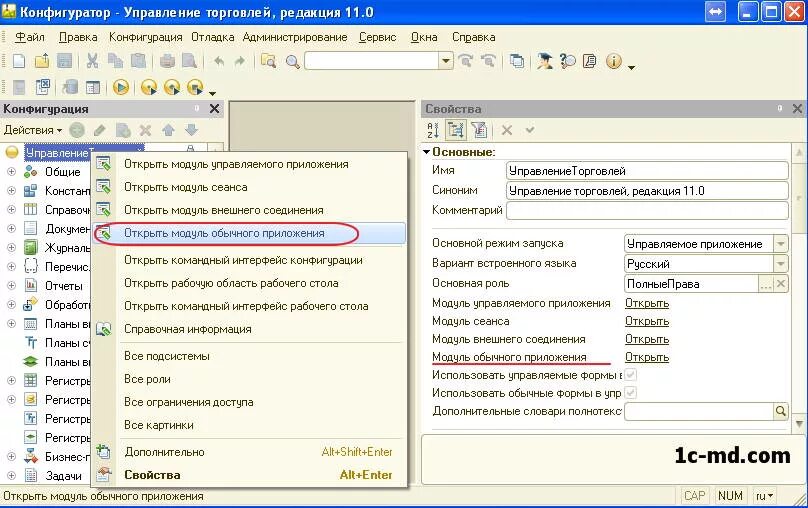Screen dimensions: 808x508
Task: Toggle Использовать управляемые формы checkbox
Action: (630, 375)
